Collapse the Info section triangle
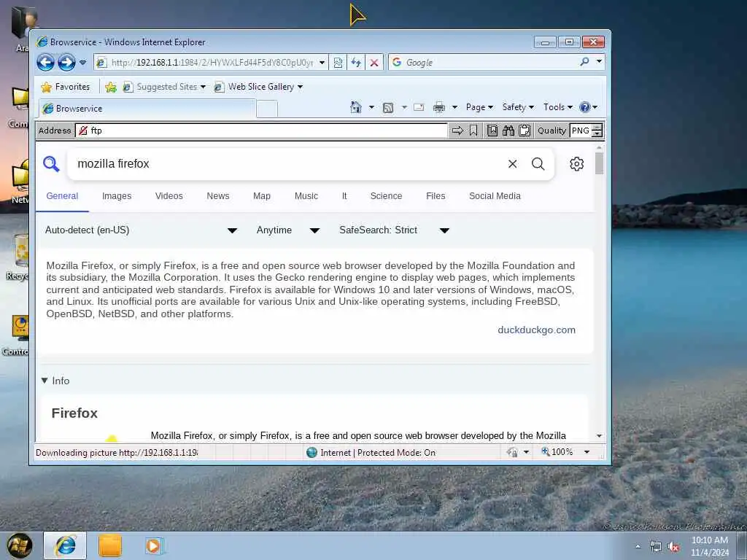The width and height of the screenshot is (747, 560). (x=44, y=381)
